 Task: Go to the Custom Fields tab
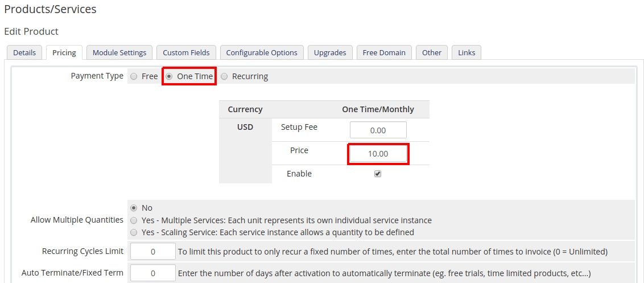(186, 52)
